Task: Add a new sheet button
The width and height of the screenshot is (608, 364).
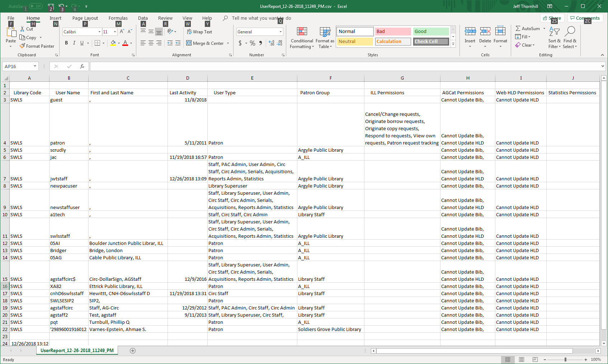Action: 133,351
